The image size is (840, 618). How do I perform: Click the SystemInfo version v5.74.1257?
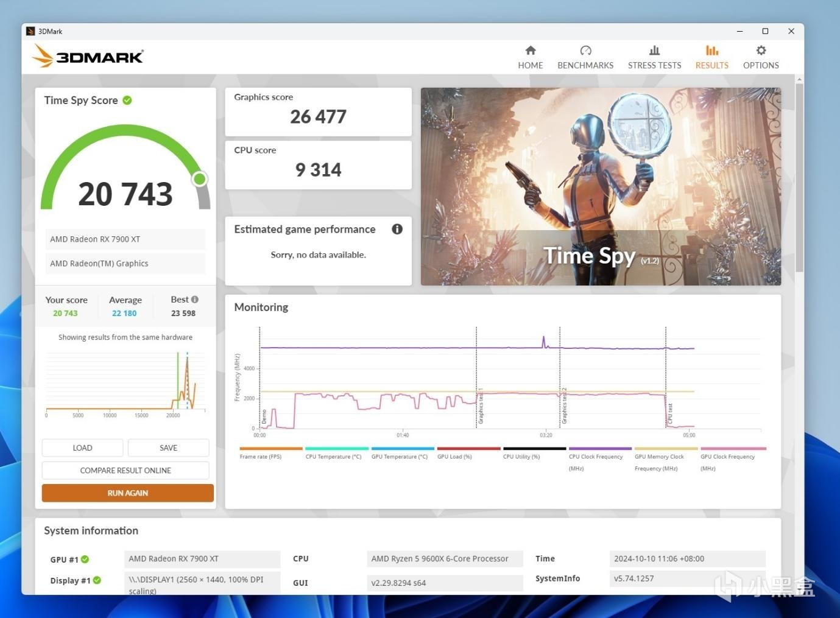(688, 578)
